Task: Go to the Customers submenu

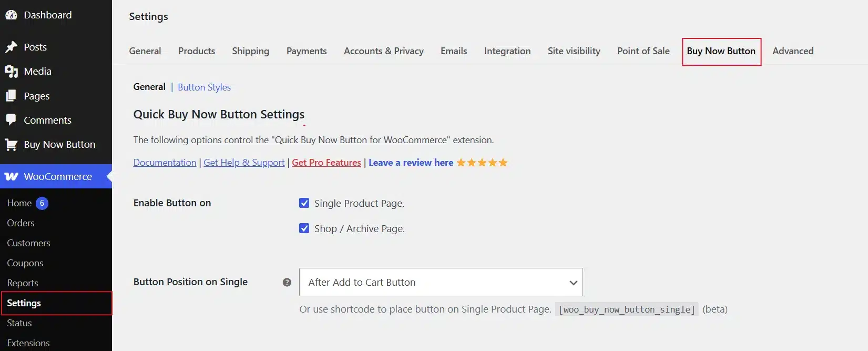Action: 28,243
